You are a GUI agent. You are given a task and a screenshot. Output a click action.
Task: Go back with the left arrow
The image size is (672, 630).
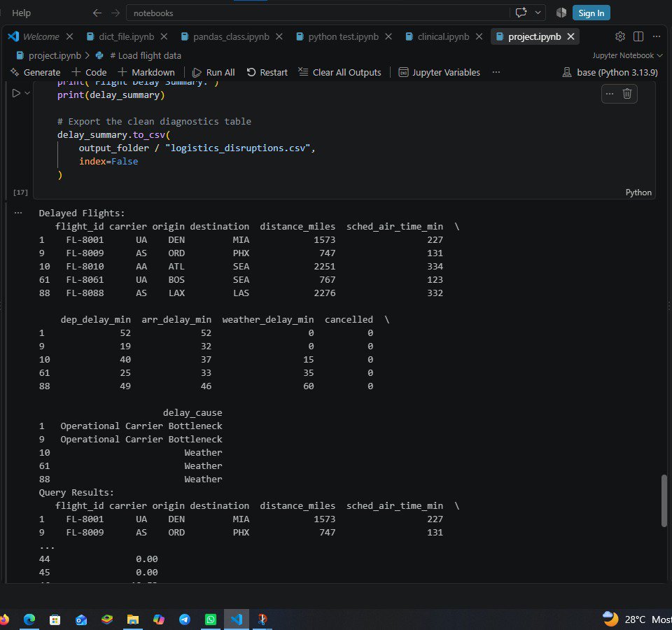97,13
